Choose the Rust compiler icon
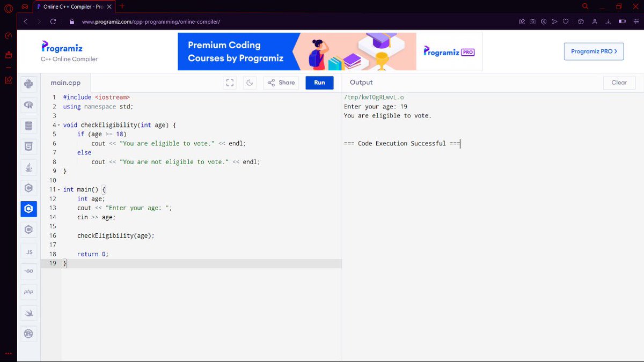 (x=28, y=334)
